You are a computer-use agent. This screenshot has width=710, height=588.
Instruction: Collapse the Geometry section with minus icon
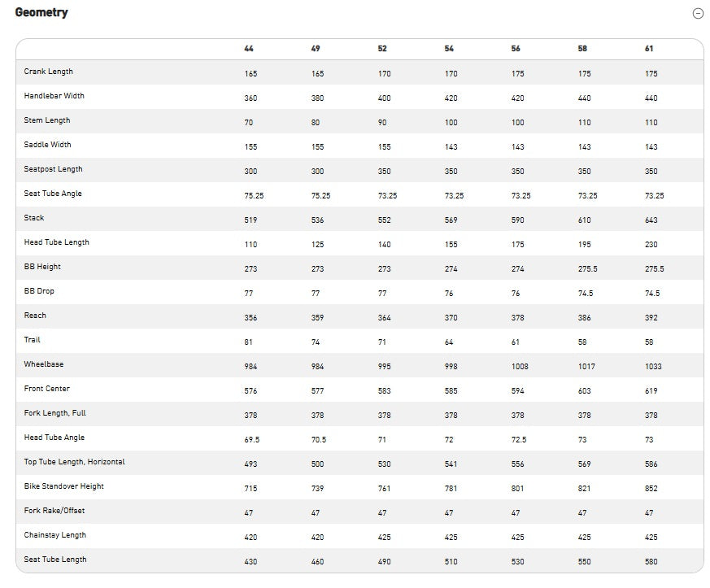(x=697, y=13)
